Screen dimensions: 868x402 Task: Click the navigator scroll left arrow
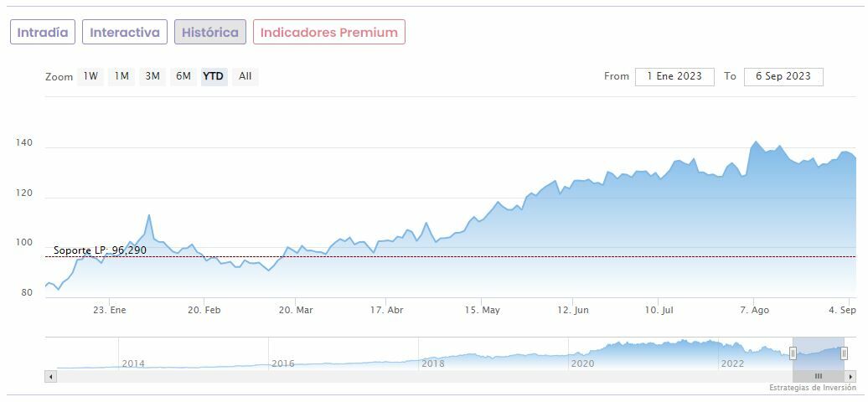click(50, 377)
